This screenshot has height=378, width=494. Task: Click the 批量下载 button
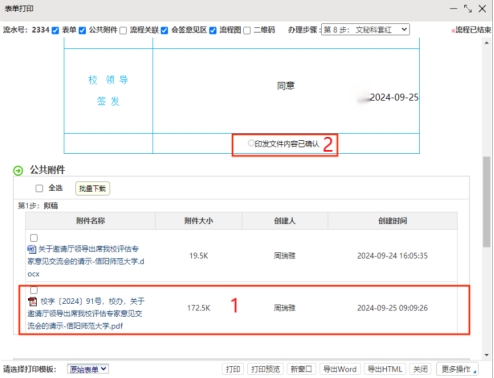[x=92, y=189]
